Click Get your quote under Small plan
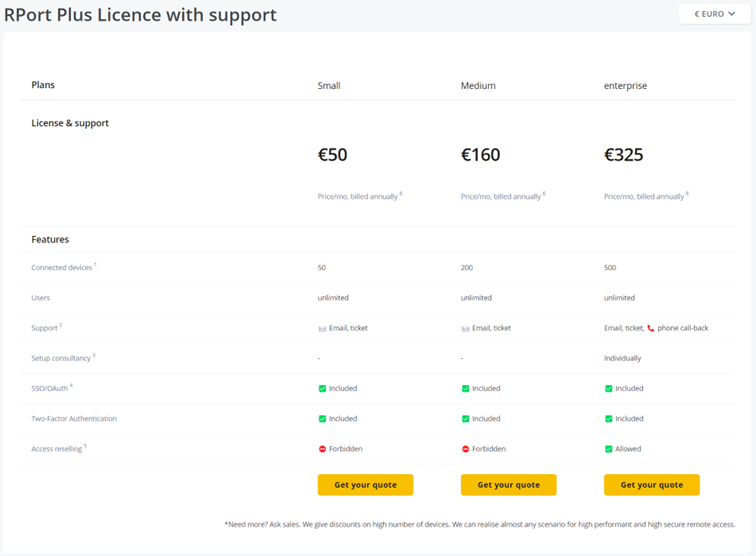756x556 pixels. [x=365, y=485]
